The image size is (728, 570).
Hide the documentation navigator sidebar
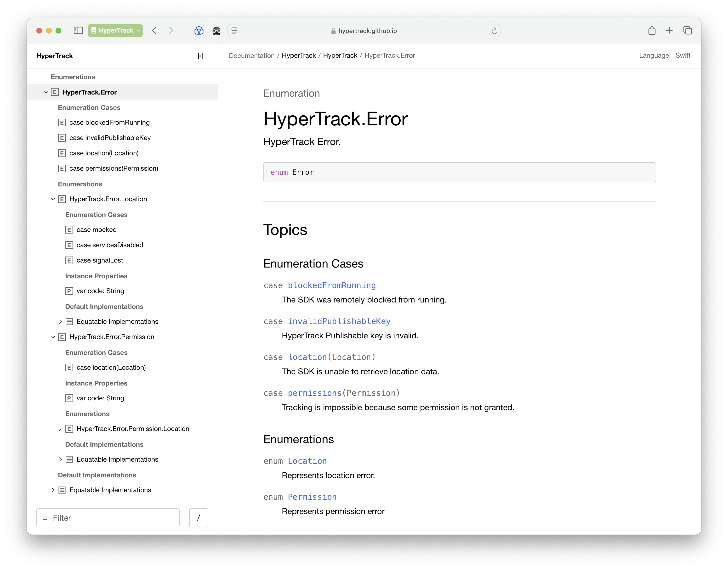203,56
